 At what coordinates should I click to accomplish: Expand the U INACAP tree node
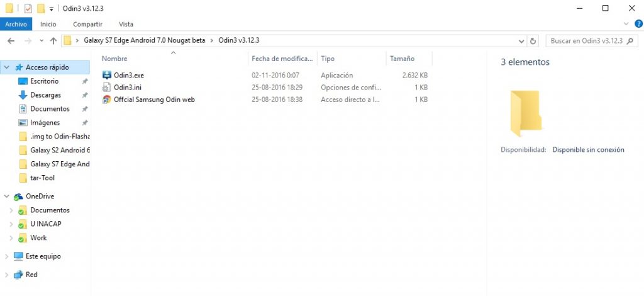pos(11,224)
